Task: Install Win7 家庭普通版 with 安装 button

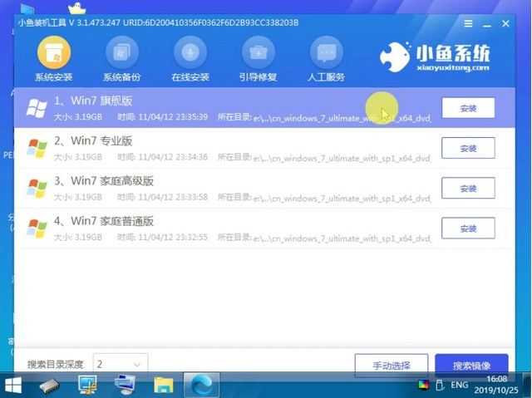Action: click(468, 228)
